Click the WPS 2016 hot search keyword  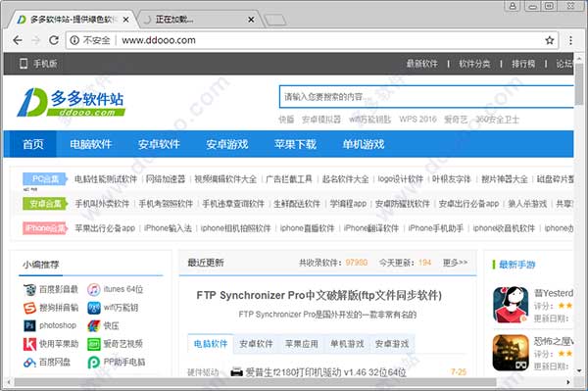point(417,120)
